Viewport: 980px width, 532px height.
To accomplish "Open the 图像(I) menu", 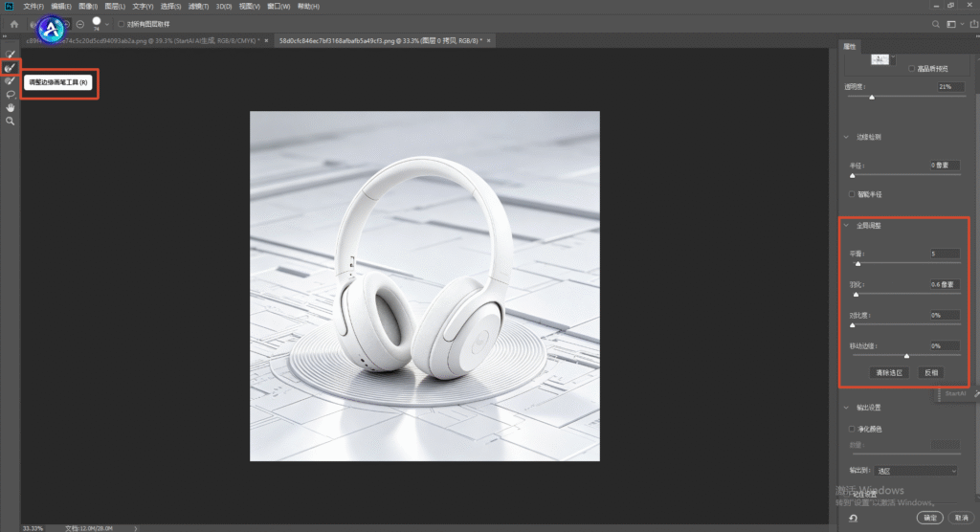I will click(87, 7).
